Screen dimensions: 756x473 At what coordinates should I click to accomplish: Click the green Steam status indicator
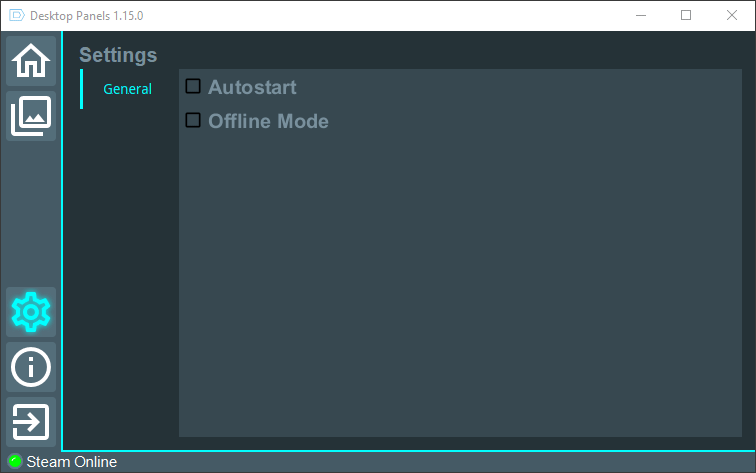point(15,461)
